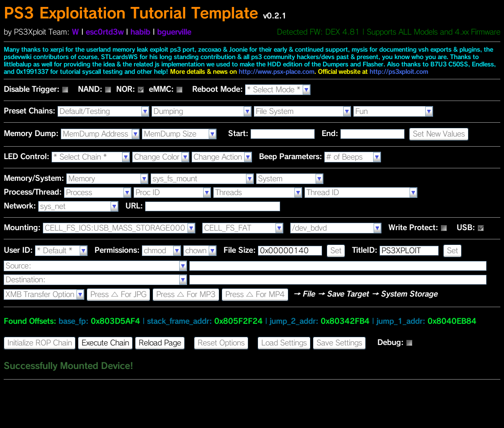Click the Reset Options button
Screen dimensions: 504x428
click(221, 343)
